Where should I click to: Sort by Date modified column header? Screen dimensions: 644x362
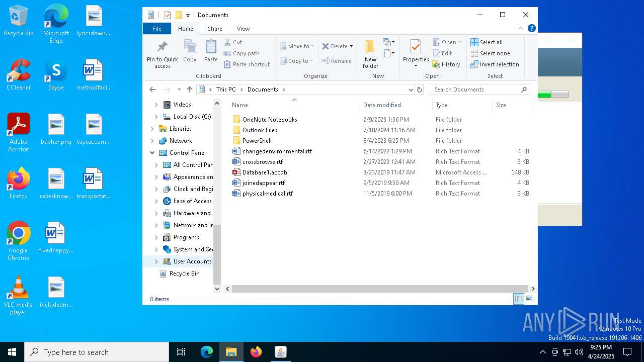[396, 105]
